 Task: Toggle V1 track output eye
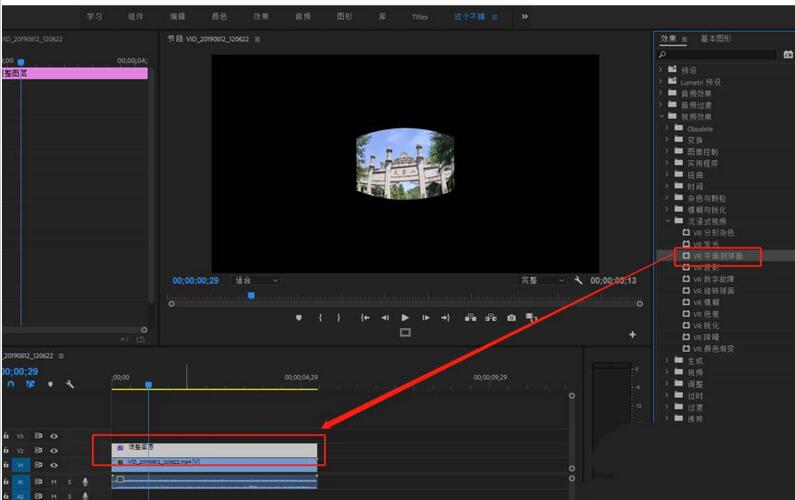pos(54,465)
